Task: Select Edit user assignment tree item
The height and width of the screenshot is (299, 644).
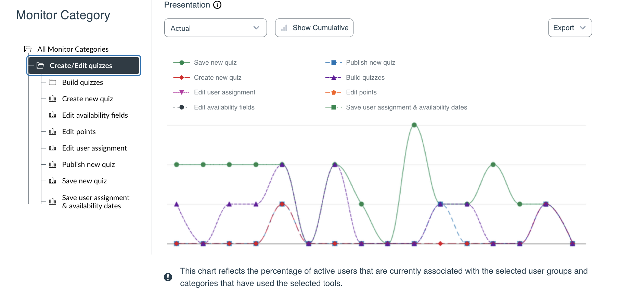Action: pyautogui.click(x=94, y=148)
